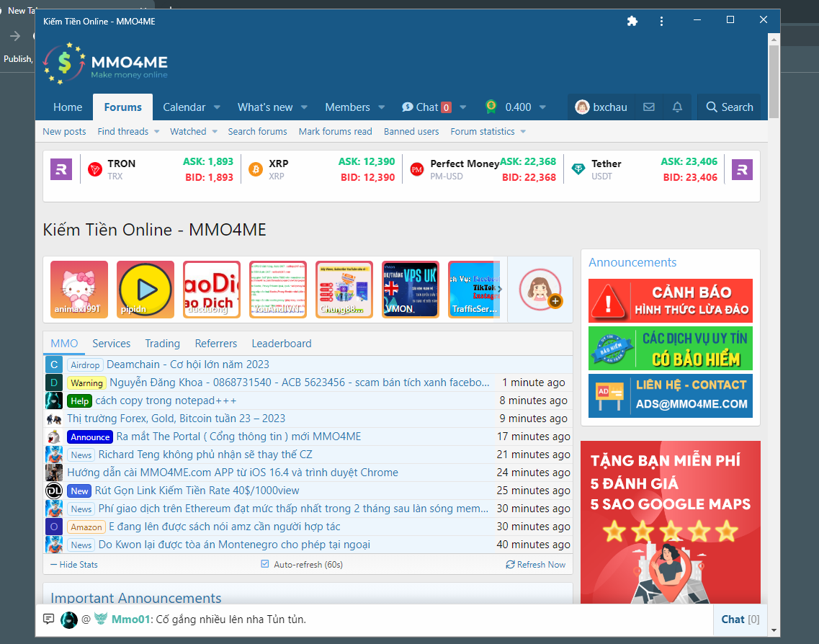Expand the Members dropdown arrow
The image size is (819, 644).
[381, 107]
